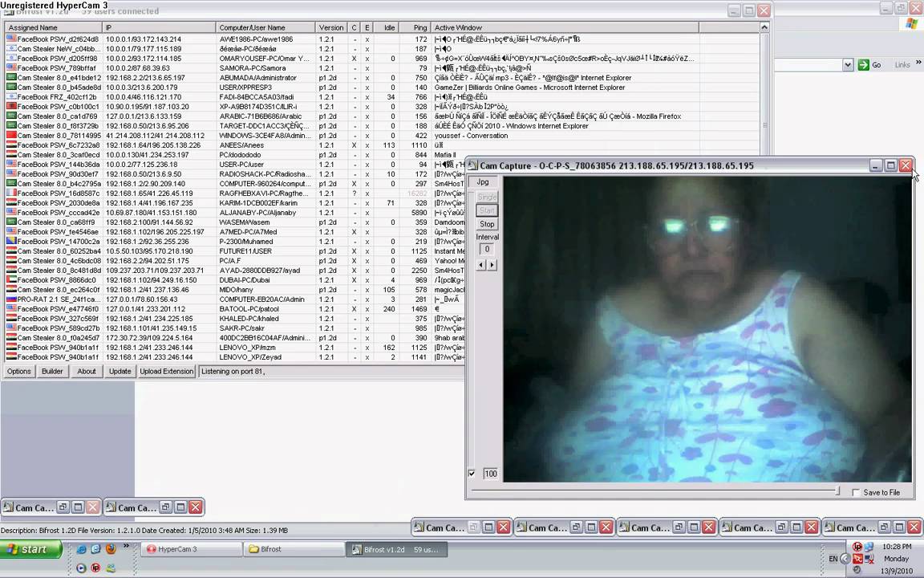Enable the Save to File checkbox
924x578 pixels.
(856, 493)
